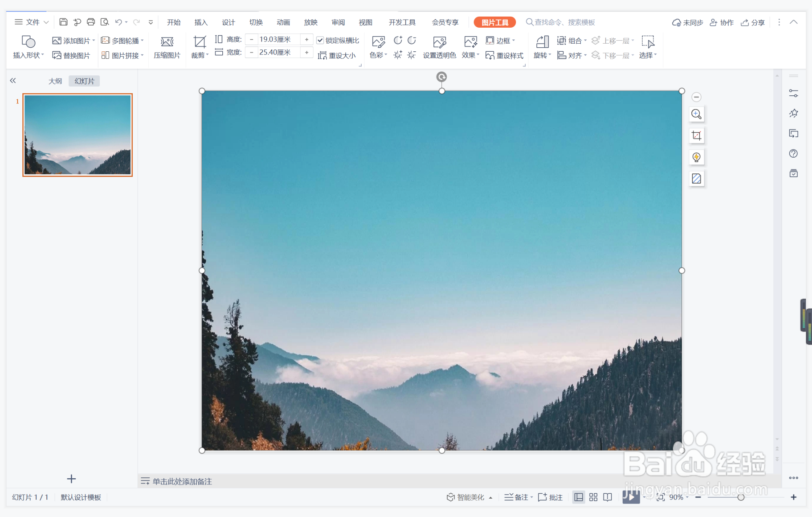Click the Share (分享) button

tap(753, 22)
